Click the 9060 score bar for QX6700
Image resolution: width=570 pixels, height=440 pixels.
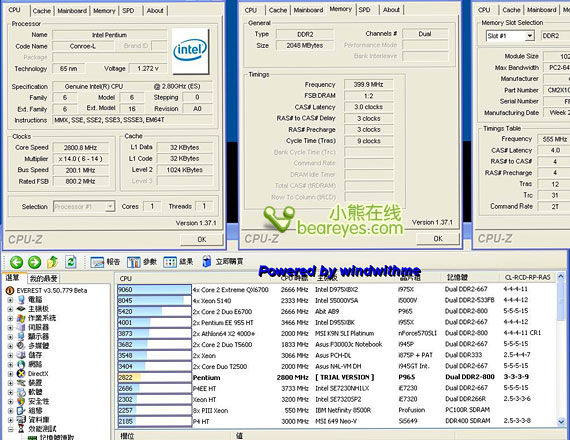154,290
